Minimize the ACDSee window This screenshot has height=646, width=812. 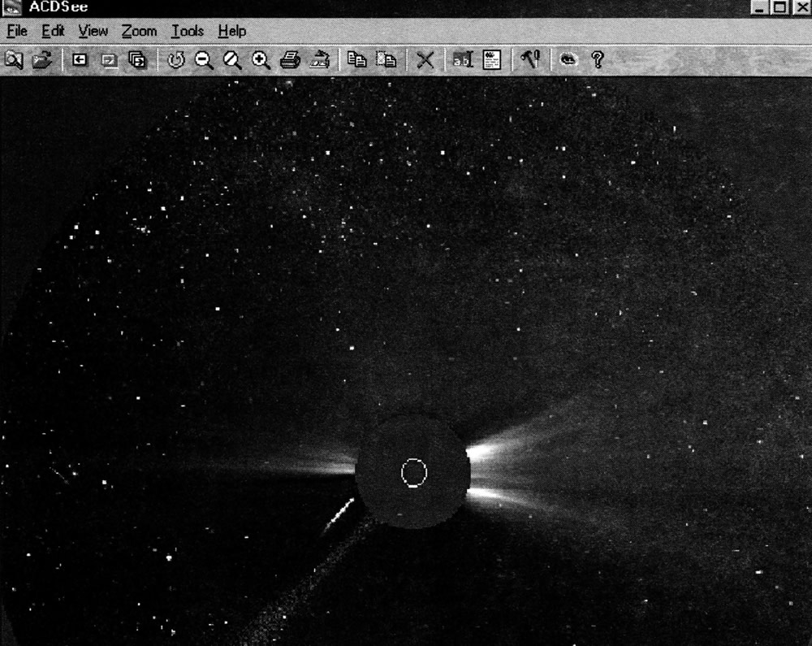pos(759,7)
